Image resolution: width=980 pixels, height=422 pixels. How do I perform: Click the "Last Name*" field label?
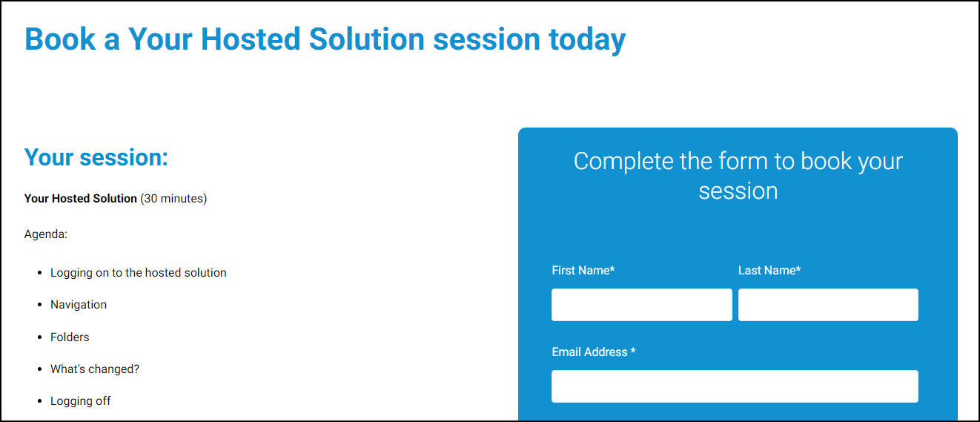769,271
